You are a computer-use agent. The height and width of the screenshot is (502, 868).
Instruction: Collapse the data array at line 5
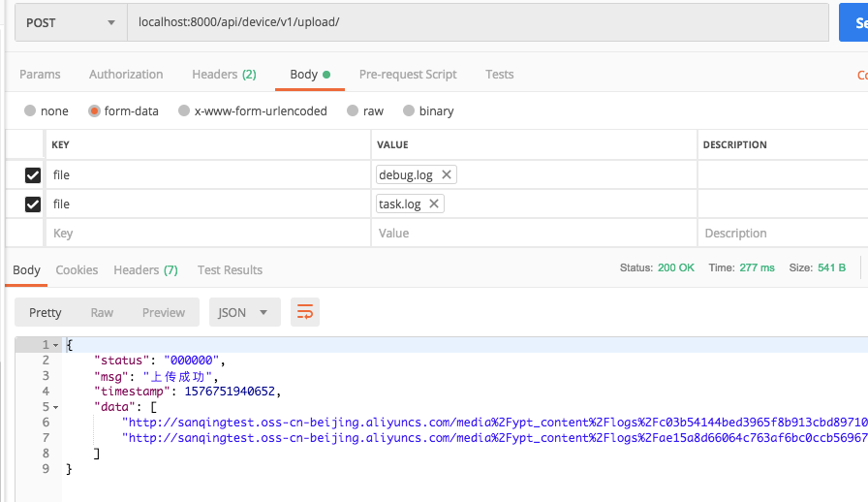[x=56, y=407]
